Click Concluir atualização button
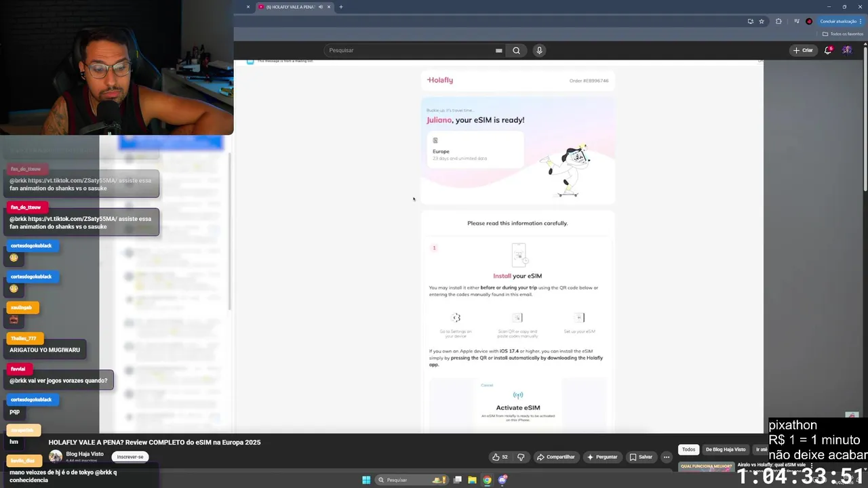This screenshot has width=868, height=488. pyautogui.click(x=841, y=21)
